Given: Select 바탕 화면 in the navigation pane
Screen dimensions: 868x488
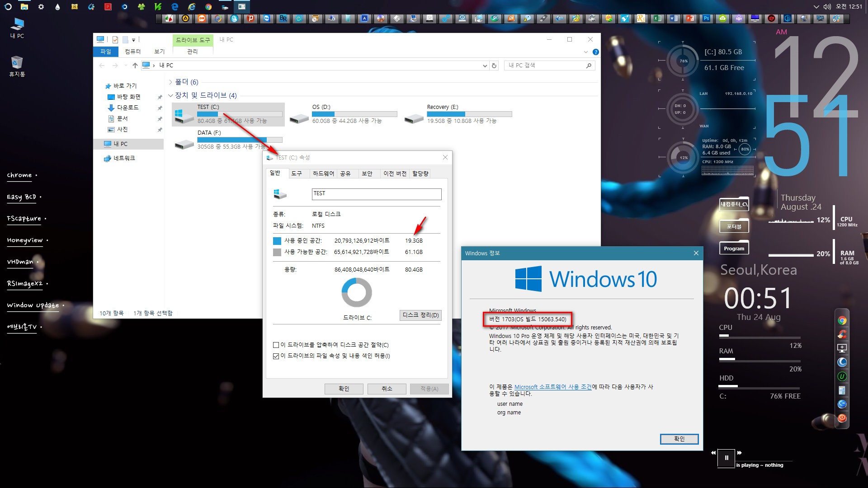Looking at the screenshot, I should coord(129,97).
